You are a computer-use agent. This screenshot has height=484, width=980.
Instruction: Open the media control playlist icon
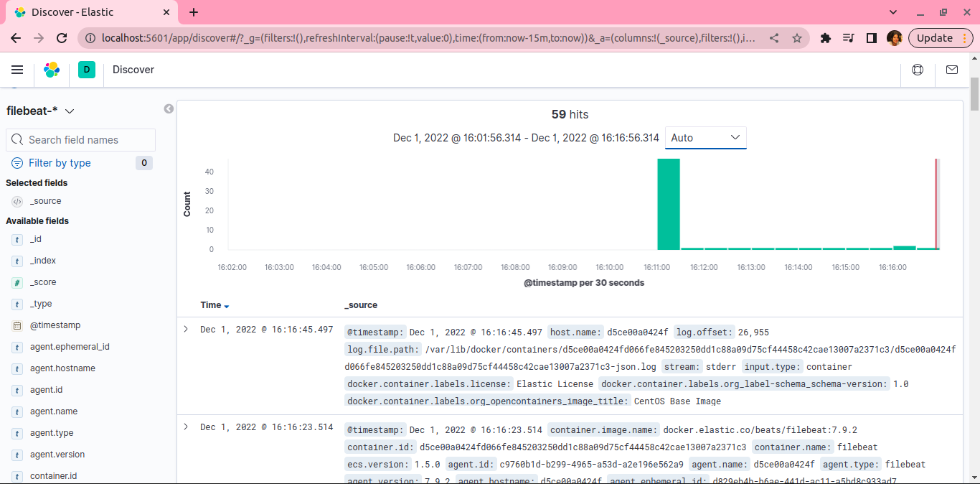(849, 38)
